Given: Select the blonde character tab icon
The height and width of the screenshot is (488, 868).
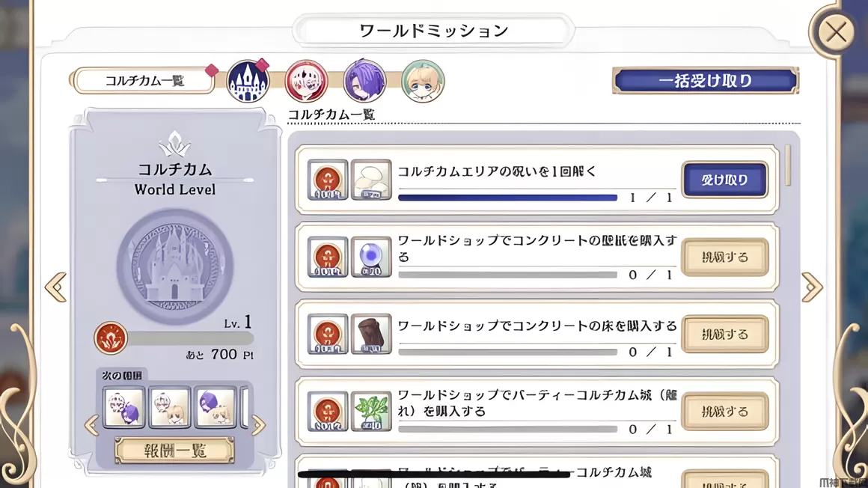Looking at the screenshot, I should 422,81.
